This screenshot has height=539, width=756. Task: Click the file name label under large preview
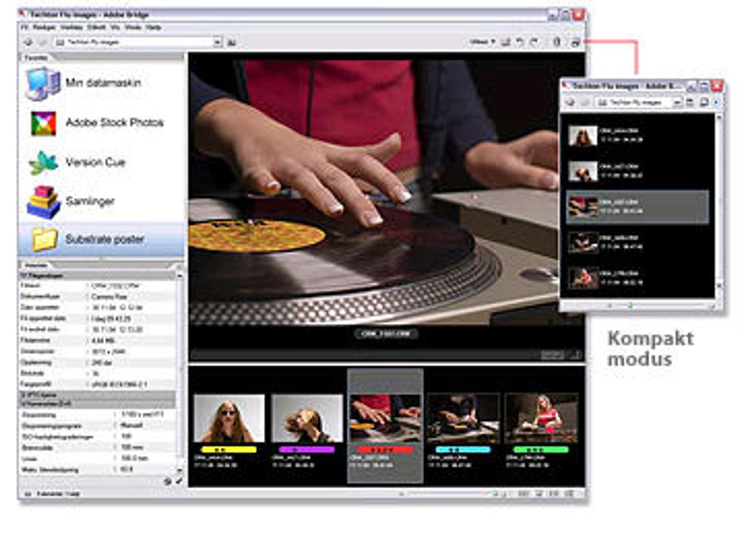[386, 334]
